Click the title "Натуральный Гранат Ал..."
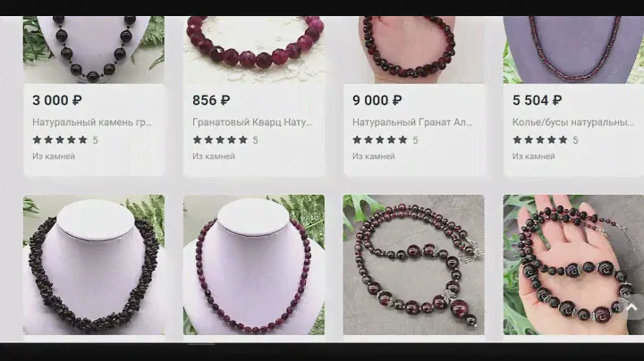644x361 pixels. (412, 122)
